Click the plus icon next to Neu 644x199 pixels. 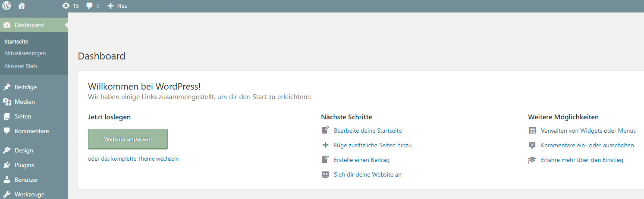pos(110,6)
